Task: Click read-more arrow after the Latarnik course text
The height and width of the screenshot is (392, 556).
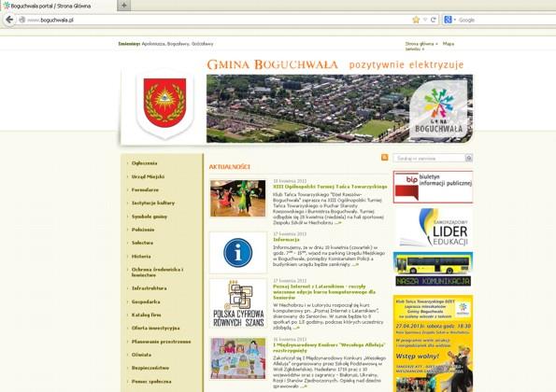Action: tap(296, 328)
